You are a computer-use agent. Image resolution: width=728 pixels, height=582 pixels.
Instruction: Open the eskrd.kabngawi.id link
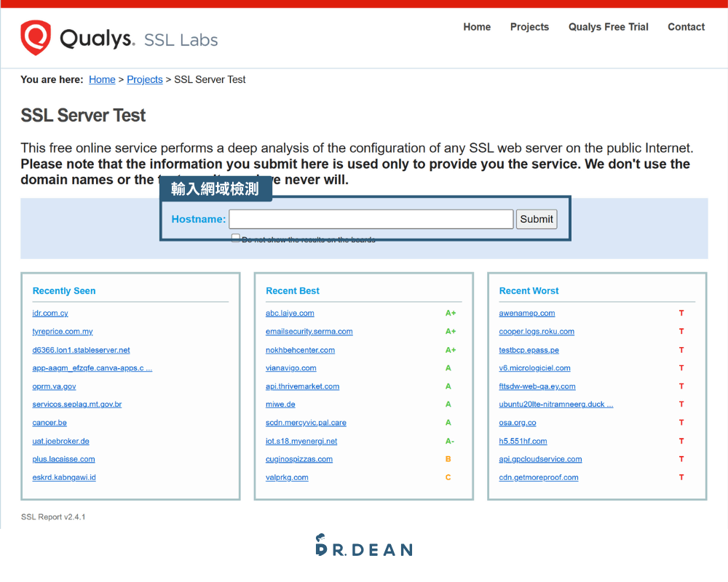64,477
